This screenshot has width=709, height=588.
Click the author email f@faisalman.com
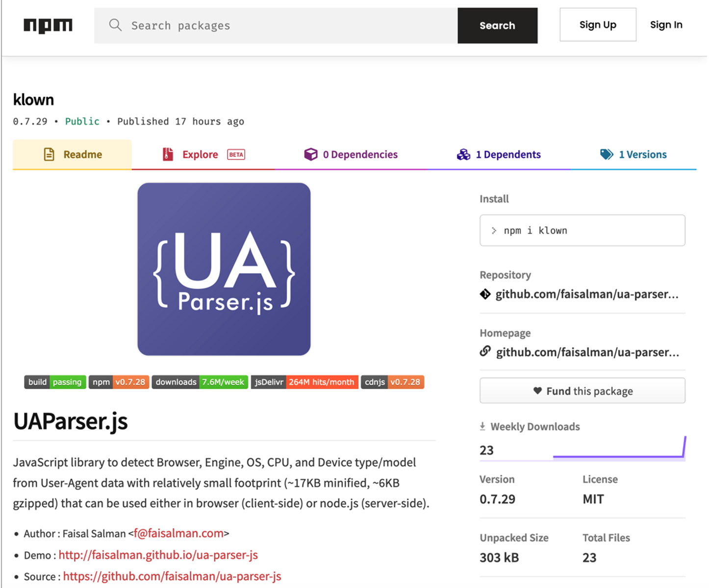178,533
